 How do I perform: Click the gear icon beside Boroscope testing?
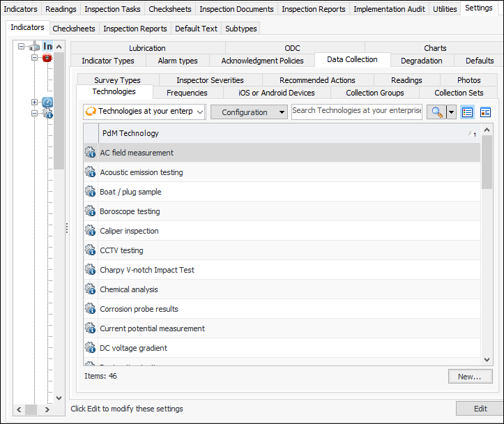(90, 211)
